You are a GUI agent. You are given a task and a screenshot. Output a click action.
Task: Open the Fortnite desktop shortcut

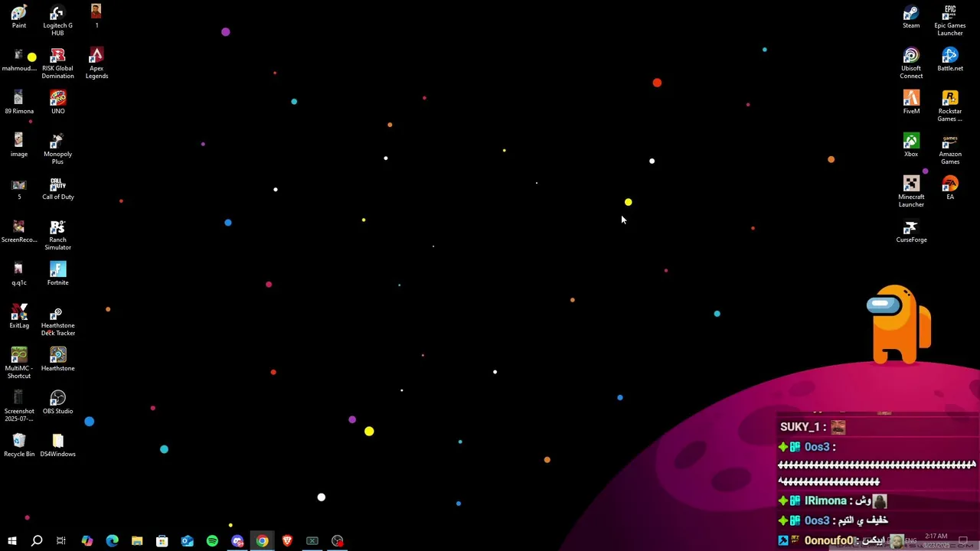point(57,274)
